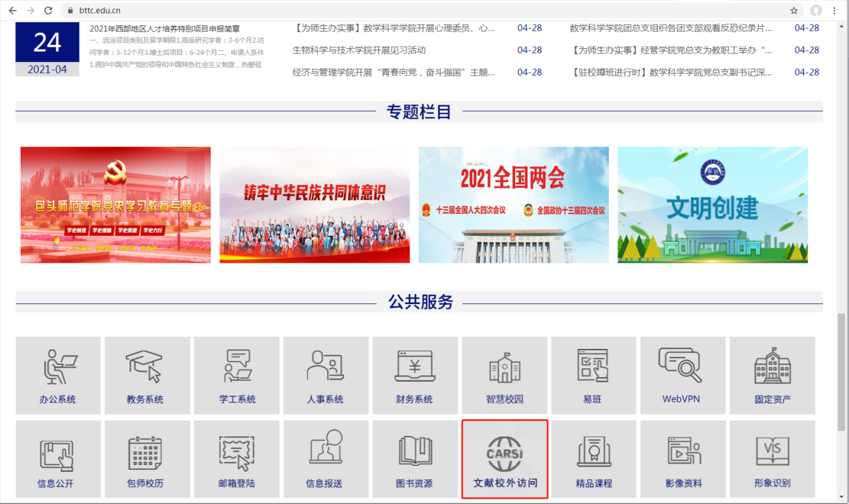
Task: Open the Chrome profile avatar
Action: [x=816, y=11]
